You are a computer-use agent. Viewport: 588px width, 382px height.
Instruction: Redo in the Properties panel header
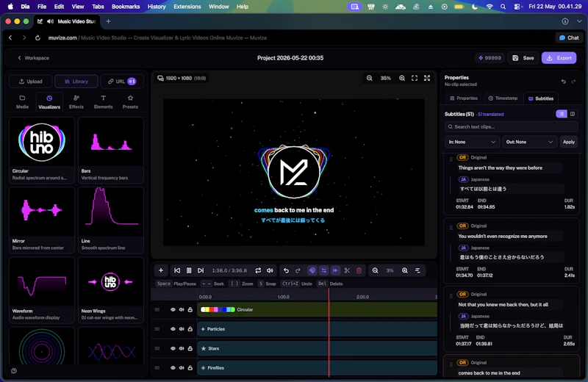pos(573,82)
